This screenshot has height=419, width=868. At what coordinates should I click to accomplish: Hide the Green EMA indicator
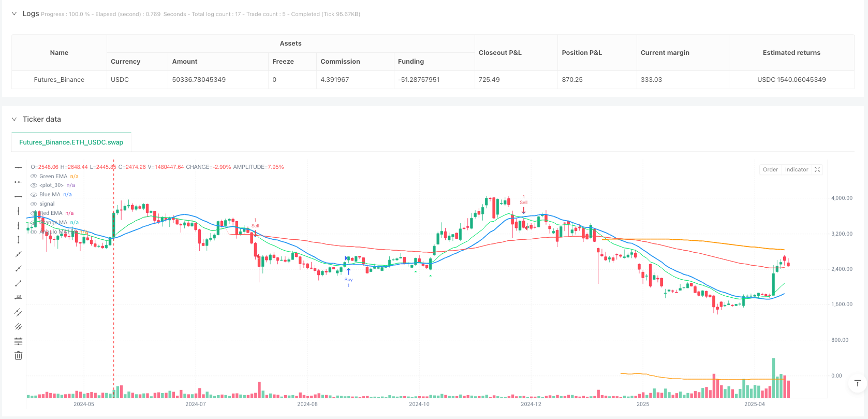(x=34, y=176)
